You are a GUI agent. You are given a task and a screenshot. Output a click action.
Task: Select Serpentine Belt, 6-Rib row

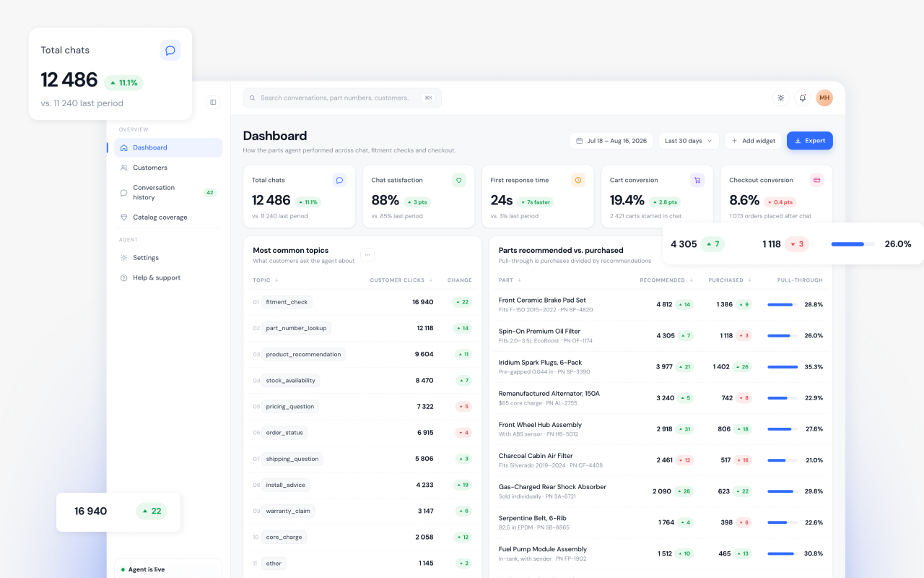[x=661, y=522]
